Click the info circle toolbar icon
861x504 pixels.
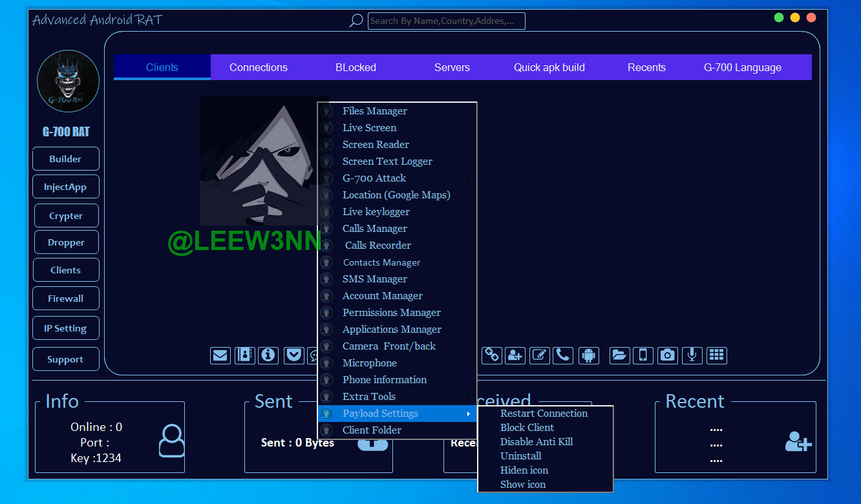(x=268, y=355)
